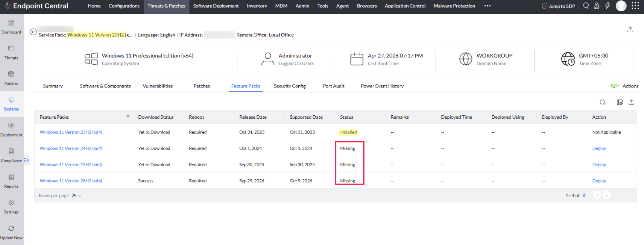The image size is (644, 245).
Task: Open the global search magnifier in header
Action: pos(586,6)
